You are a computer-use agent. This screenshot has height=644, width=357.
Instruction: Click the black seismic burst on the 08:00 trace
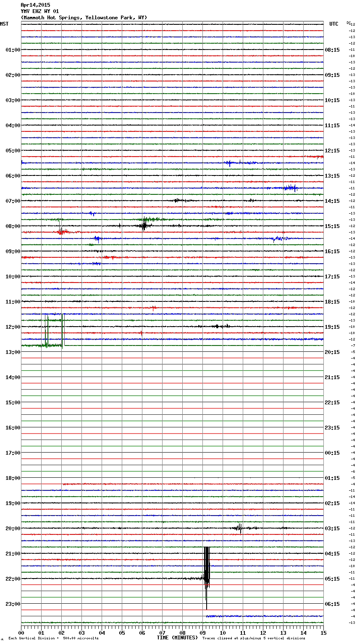(144, 225)
